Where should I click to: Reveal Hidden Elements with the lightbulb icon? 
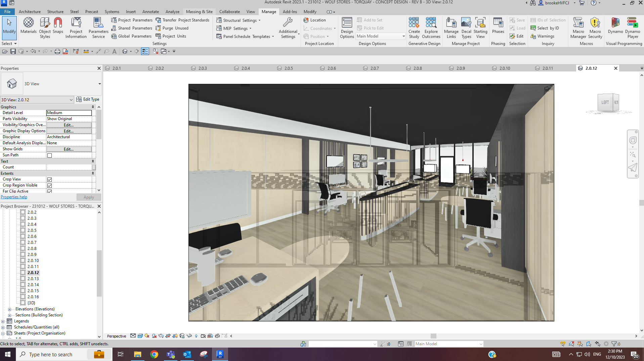(x=196, y=336)
